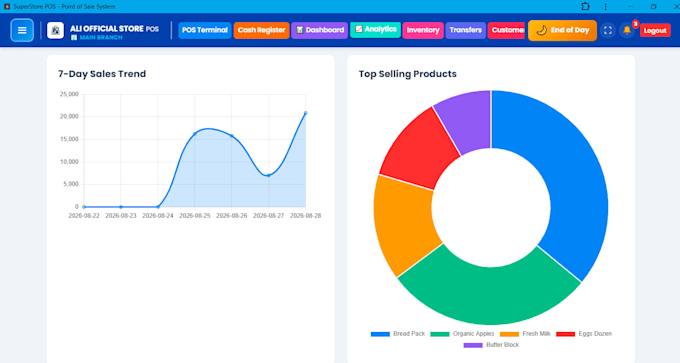Open the Customers tab

click(506, 30)
